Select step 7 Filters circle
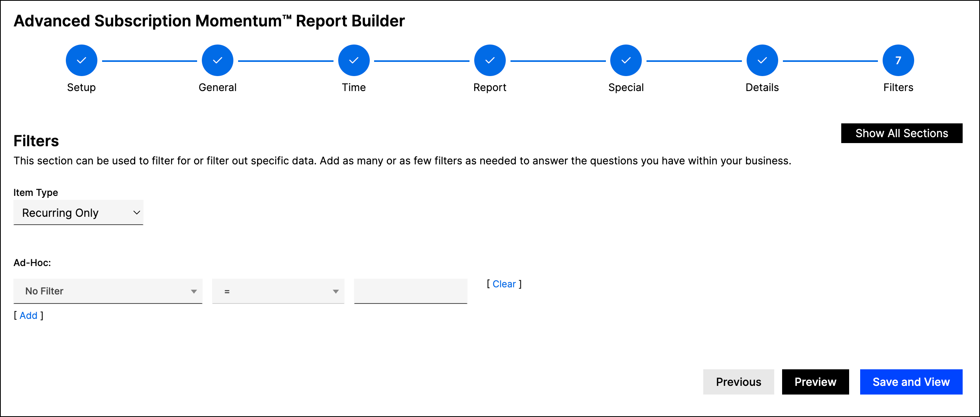The image size is (980, 417). [898, 60]
